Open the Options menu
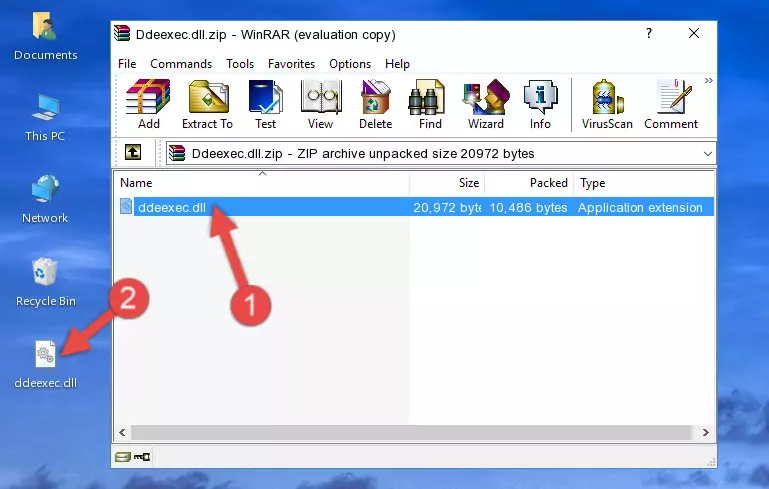 [x=350, y=64]
